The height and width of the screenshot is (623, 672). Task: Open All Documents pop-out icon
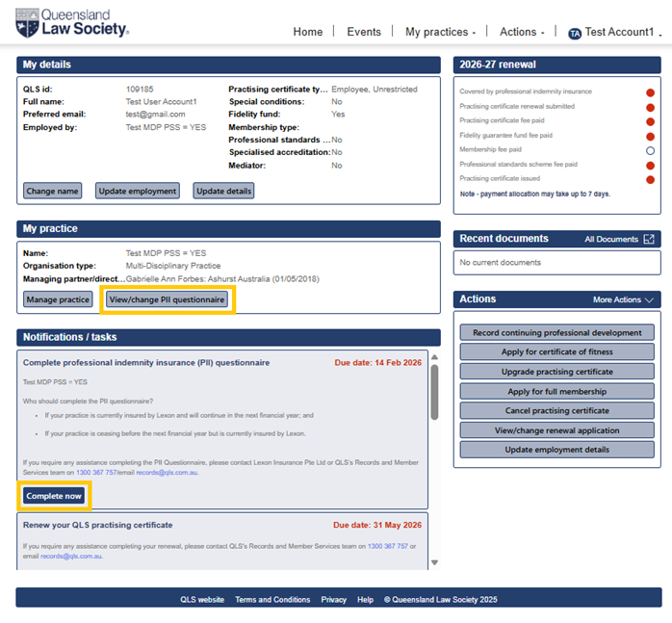(x=649, y=239)
